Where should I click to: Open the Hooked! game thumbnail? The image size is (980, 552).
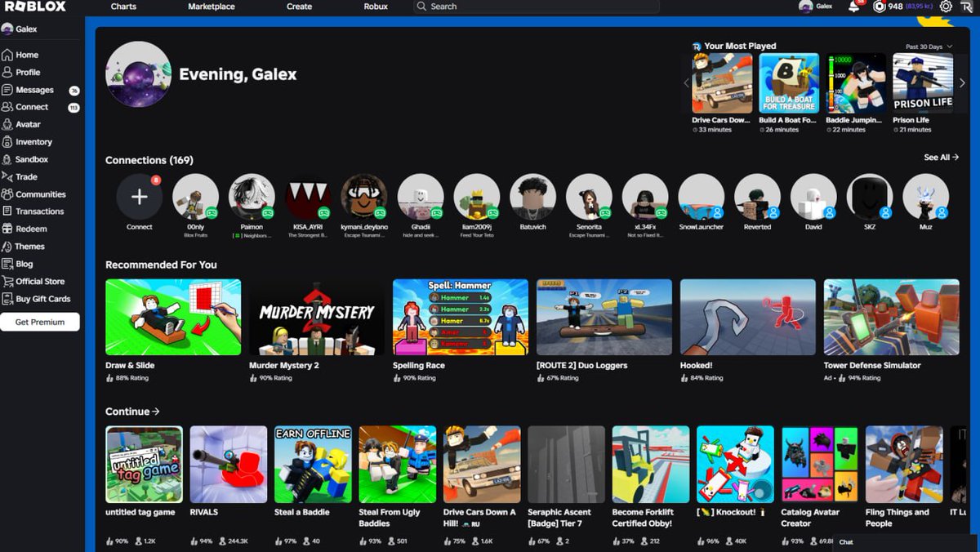click(x=748, y=317)
